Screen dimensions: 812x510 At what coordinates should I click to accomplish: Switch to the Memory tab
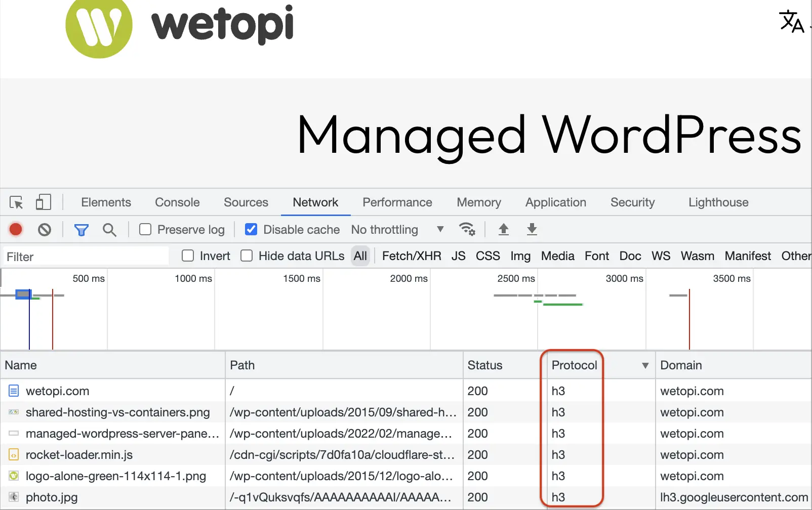click(x=479, y=202)
